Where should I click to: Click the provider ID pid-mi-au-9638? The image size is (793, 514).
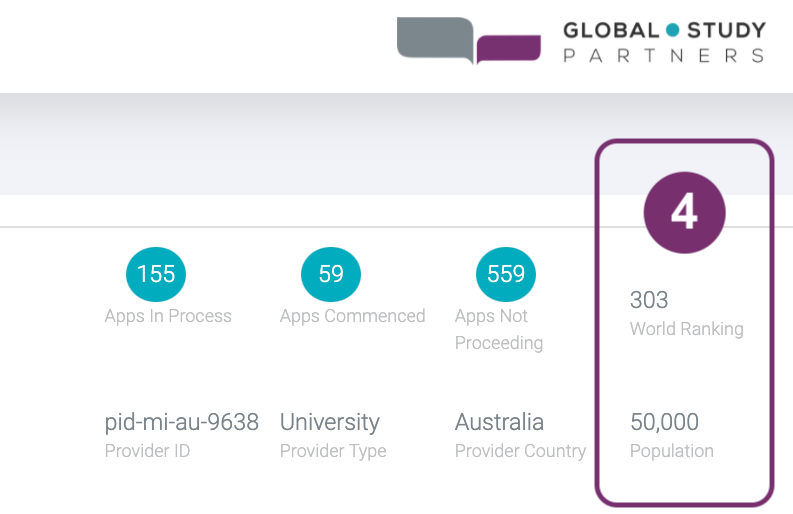[182, 421]
